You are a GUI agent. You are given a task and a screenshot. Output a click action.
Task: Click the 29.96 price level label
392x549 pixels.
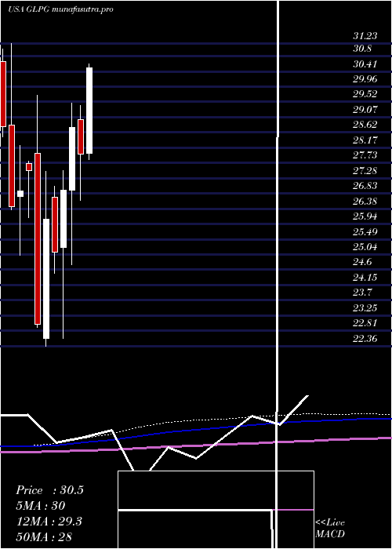(x=365, y=79)
